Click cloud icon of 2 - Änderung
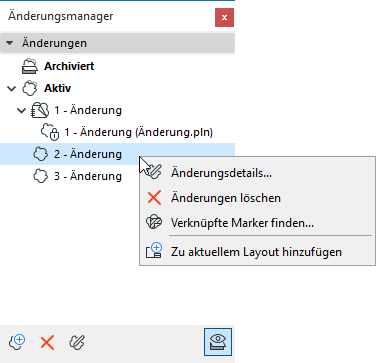The height and width of the screenshot is (363, 376). coord(41,154)
